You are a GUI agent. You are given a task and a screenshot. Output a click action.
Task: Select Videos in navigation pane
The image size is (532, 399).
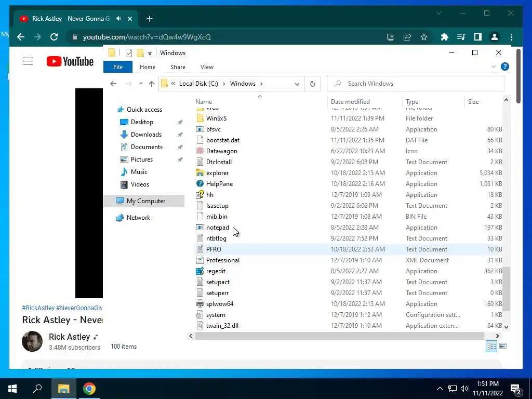pos(140,184)
